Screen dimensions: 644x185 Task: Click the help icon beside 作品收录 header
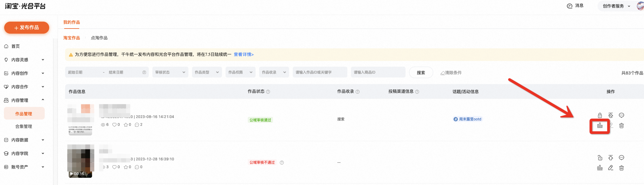tap(358, 92)
